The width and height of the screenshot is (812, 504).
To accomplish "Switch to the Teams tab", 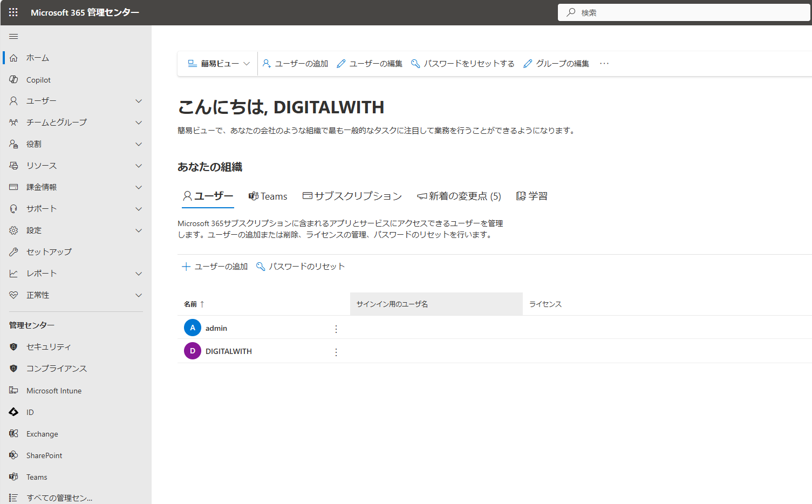I will click(268, 196).
